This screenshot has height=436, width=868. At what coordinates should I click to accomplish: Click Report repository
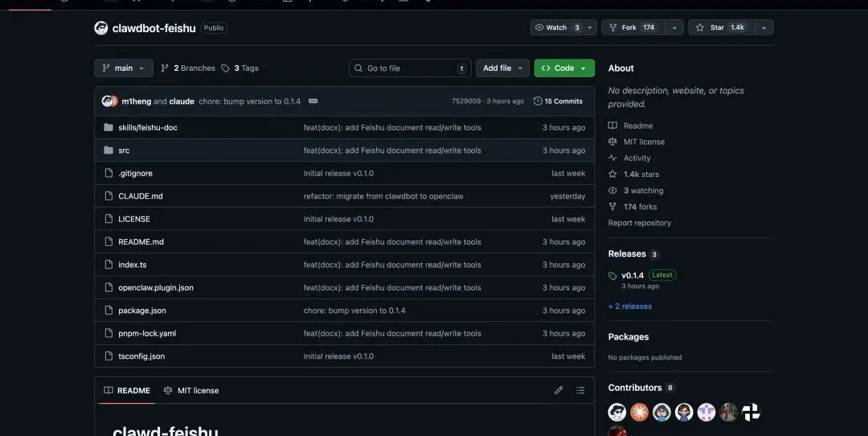[x=640, y=223]
